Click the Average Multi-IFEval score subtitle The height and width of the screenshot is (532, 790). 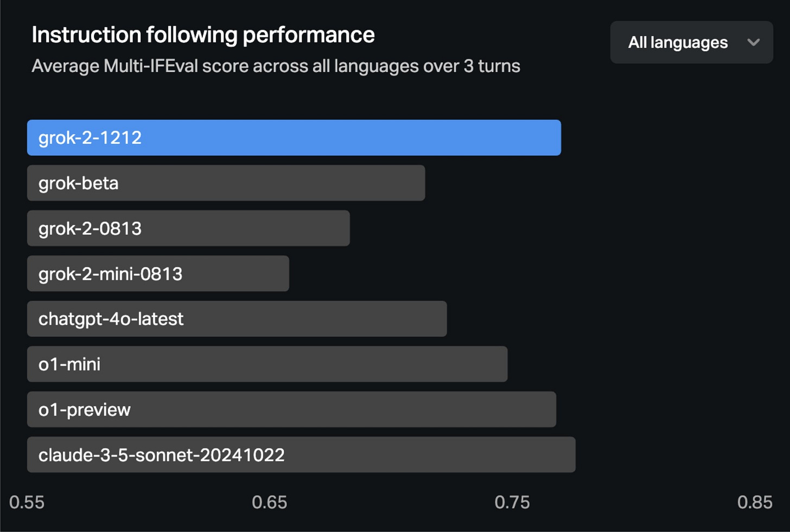pyautogui.click(x=276, y=66)
